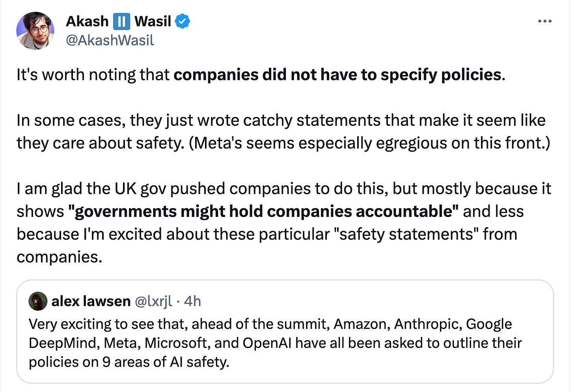Screen dimensions: 574x392
Task: Click the line starting "I am glad the UK gov"
Action: coord(284,189)
